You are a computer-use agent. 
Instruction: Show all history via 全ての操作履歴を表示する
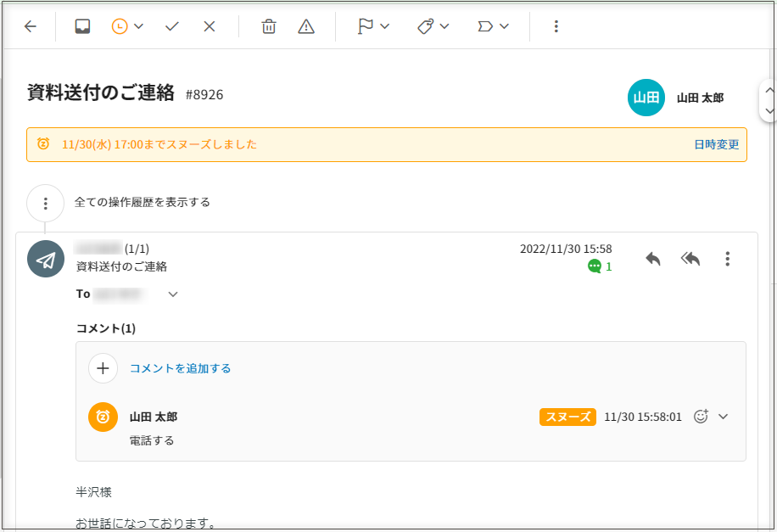pos(142,202)
